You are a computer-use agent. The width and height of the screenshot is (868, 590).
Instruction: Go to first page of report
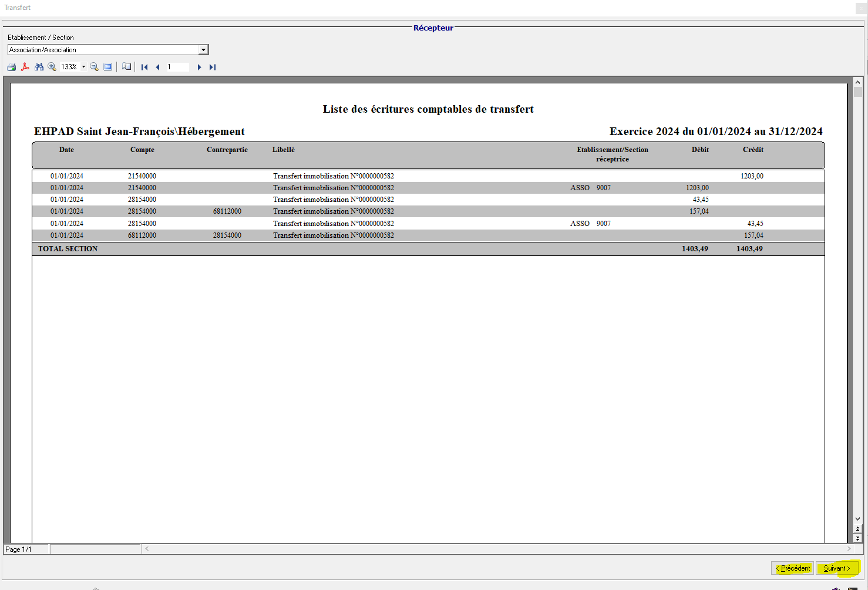pyautogui.click(x=144, y=67)
